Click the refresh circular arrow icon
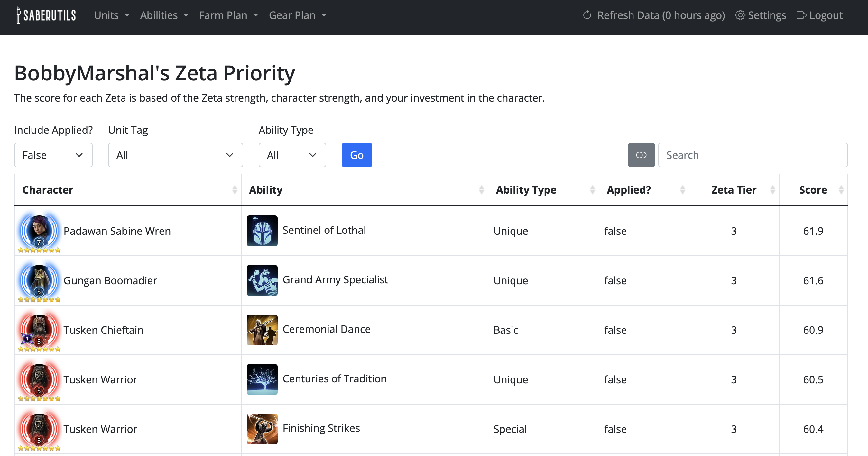 (x=587, y=15)
